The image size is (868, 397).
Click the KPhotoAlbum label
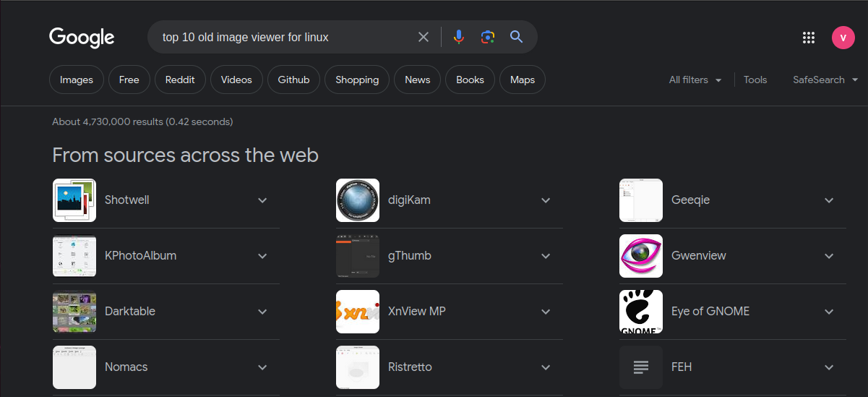tap(140, 256)
